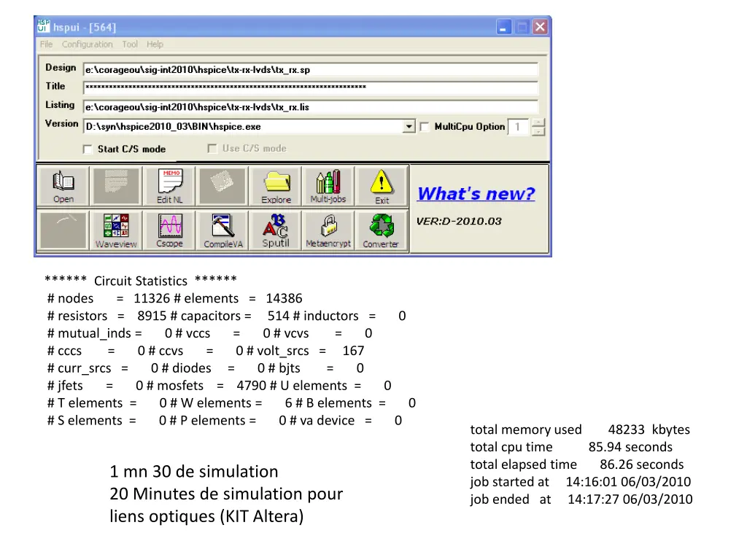The image size is (747, 560).
Task: Start the CompileVA tool
Action: click(x=222, y=230)
